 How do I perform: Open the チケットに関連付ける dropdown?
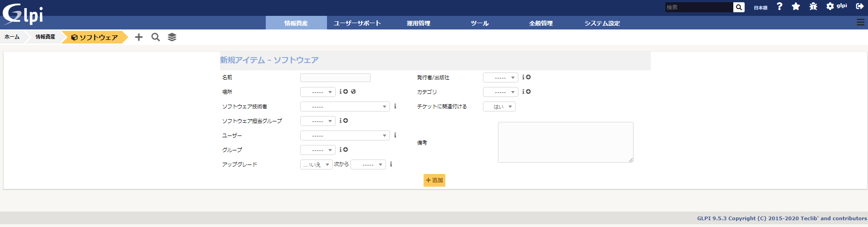(x=499, y=107)
